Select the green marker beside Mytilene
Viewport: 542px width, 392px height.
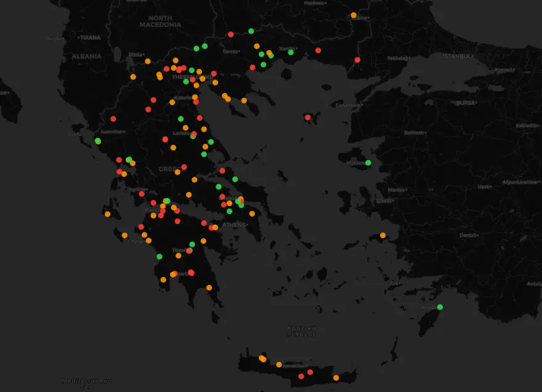[x=368, y=163]
